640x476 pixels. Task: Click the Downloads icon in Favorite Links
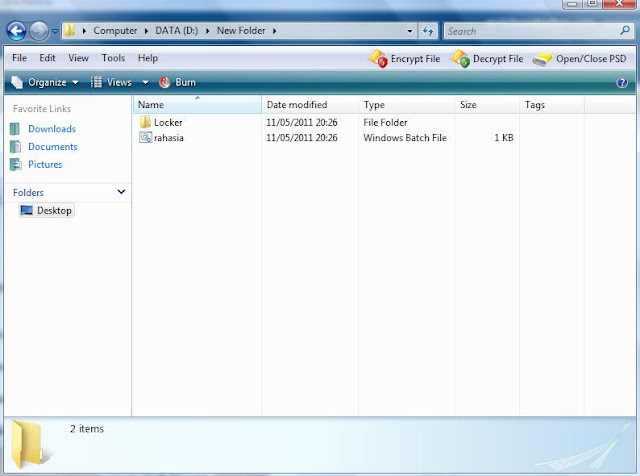click(x=15, y=129)
